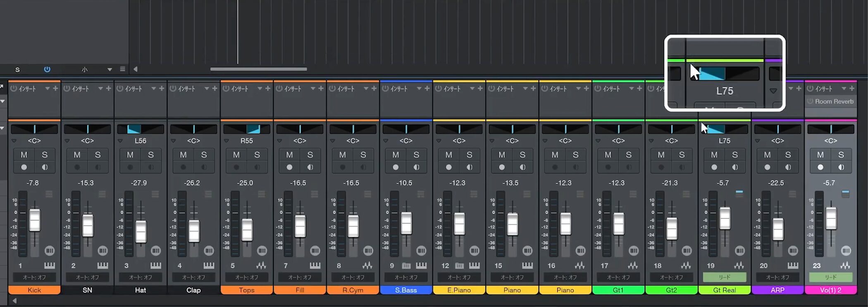Click the audio waveform icon on Tops
Viewport: 868px width, 307px height.
261,265
